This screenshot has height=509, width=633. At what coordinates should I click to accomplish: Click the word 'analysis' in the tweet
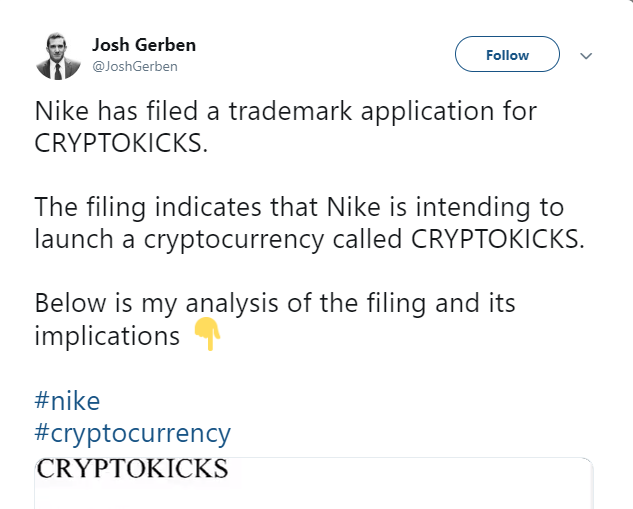point(232,304)
